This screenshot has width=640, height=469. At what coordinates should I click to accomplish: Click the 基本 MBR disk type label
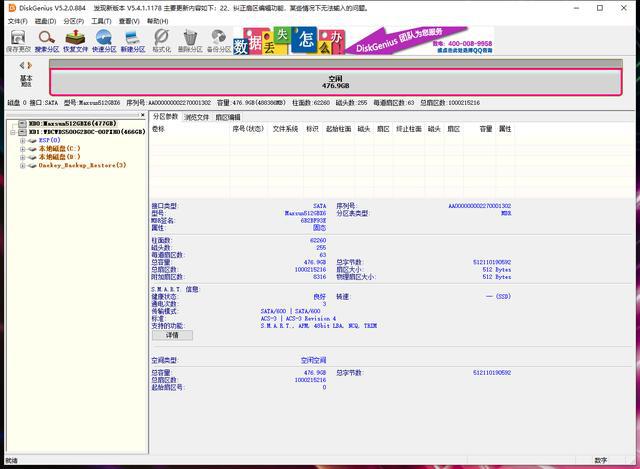(x=26, y=81)
